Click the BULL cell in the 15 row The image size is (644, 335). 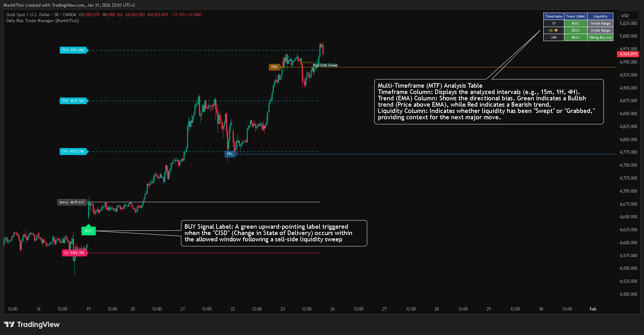576,24
